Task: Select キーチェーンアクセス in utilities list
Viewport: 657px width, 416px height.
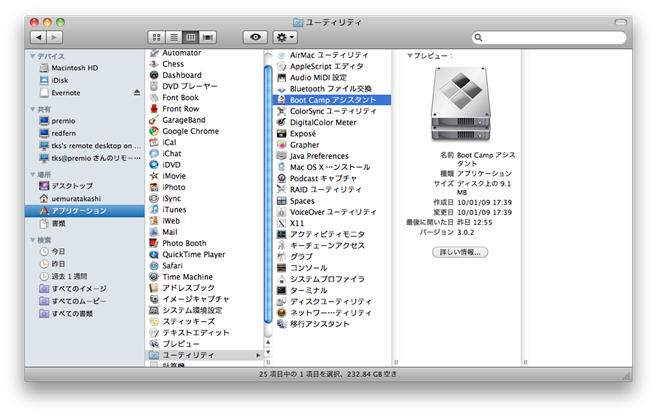Action: coord(327,245)
